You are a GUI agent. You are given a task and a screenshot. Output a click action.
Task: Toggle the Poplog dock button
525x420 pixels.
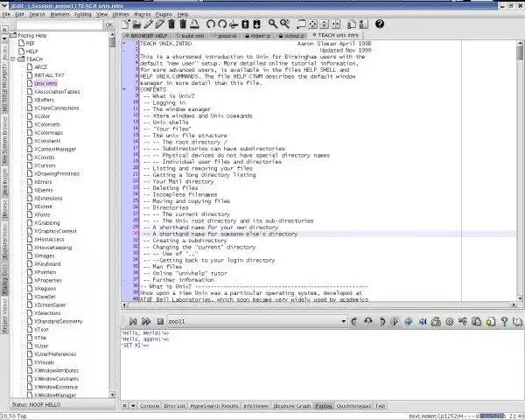pyautogui.click(x=324, y=406)
